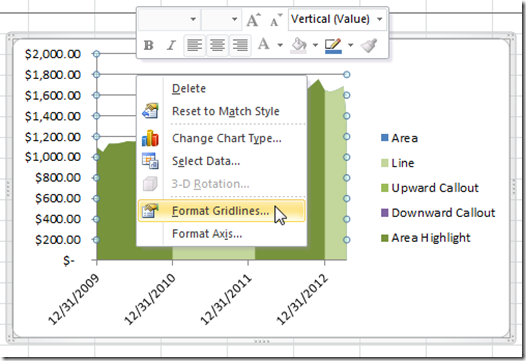Click the Downward Callout legend entry
This screenshot has width=526, height=361.
tap(438, 213)
